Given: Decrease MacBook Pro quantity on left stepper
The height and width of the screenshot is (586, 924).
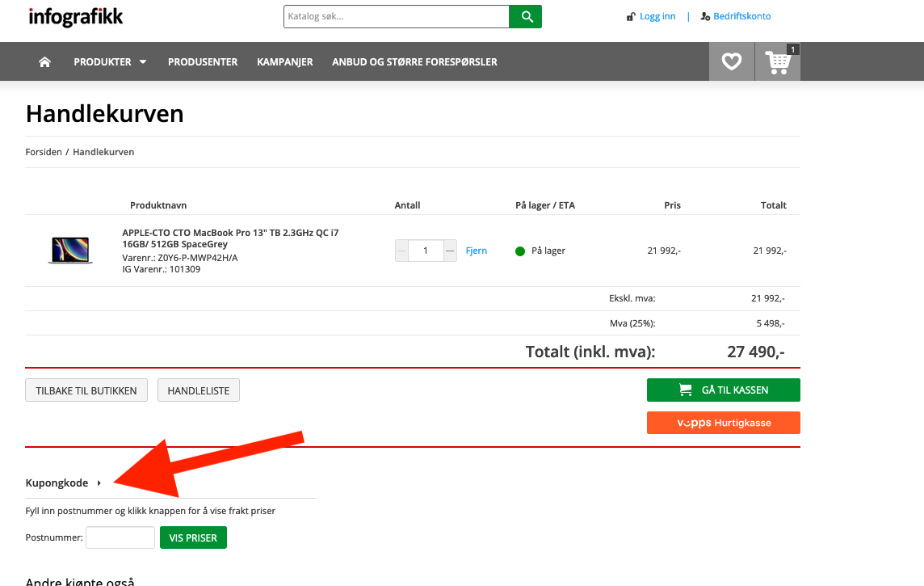Looking at the screenshot, I should tap(401, 251).
